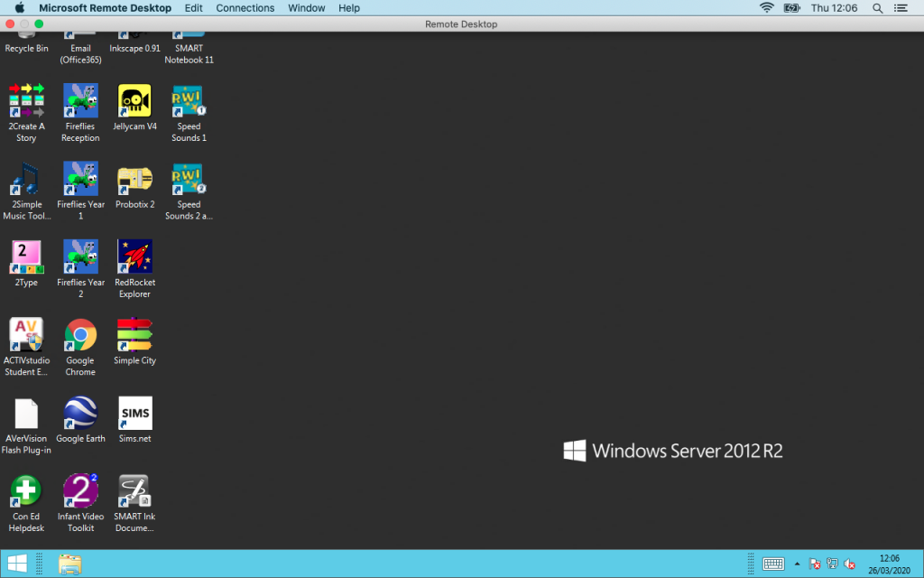Select the Email (Office365) desktop shortcut
The height and width of the screenshot is (578, 924).
pyautogui.click(x=80, y=49)
